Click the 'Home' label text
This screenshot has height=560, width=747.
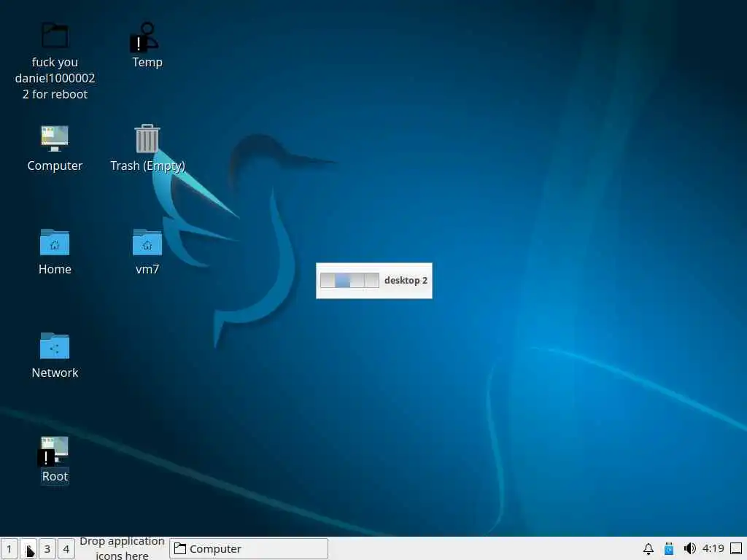coord(55,269)
